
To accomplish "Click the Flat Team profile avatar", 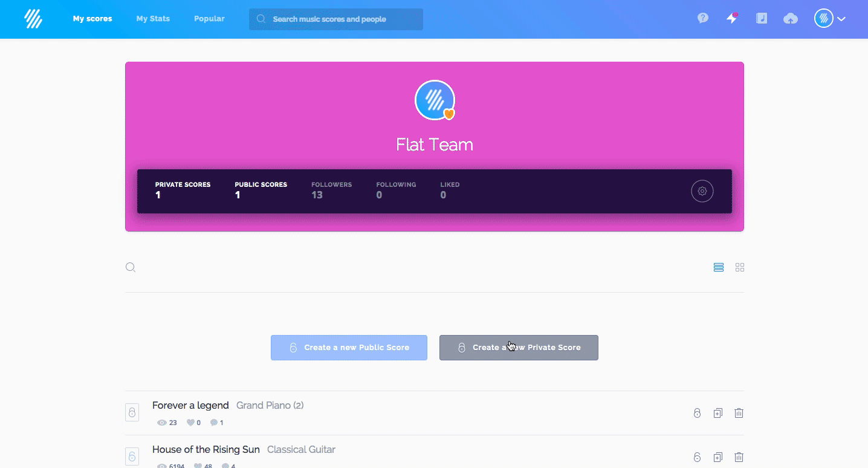I will point(435,100).
